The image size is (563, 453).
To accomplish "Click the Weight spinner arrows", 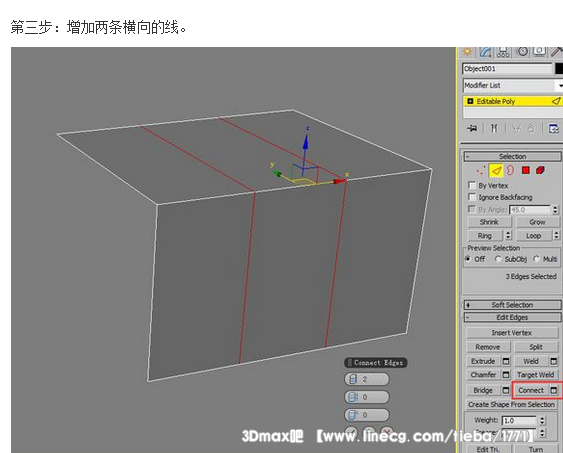I will click(x=542, y=420).
